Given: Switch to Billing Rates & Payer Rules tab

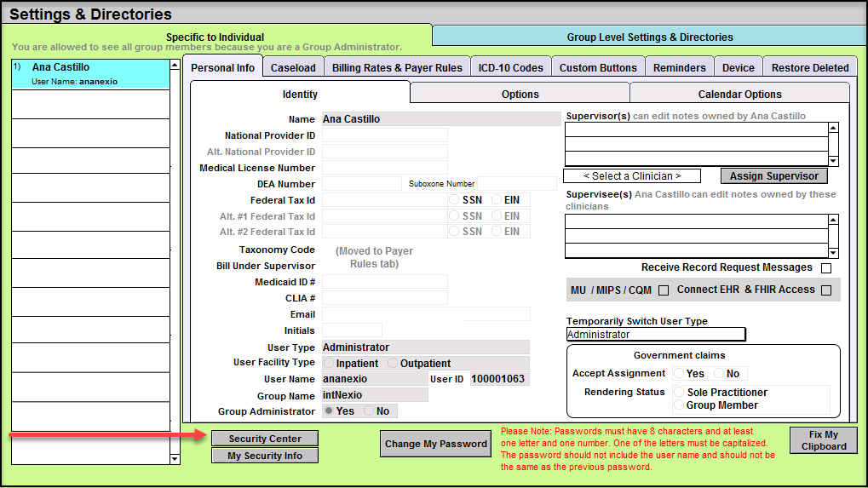Looking at the screenshot, I should (x=397, y=68).
